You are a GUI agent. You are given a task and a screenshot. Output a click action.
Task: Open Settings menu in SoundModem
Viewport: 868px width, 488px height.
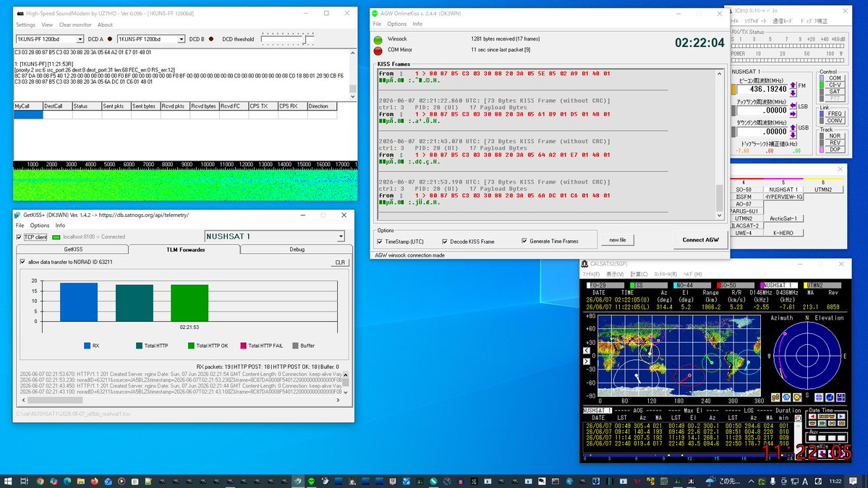pyautogui.click(x=25, y=25)
